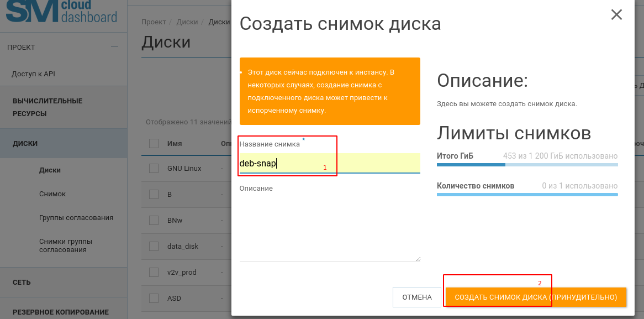
Task: Check the BNw row checkbox
Action: [x=154, y=220]
